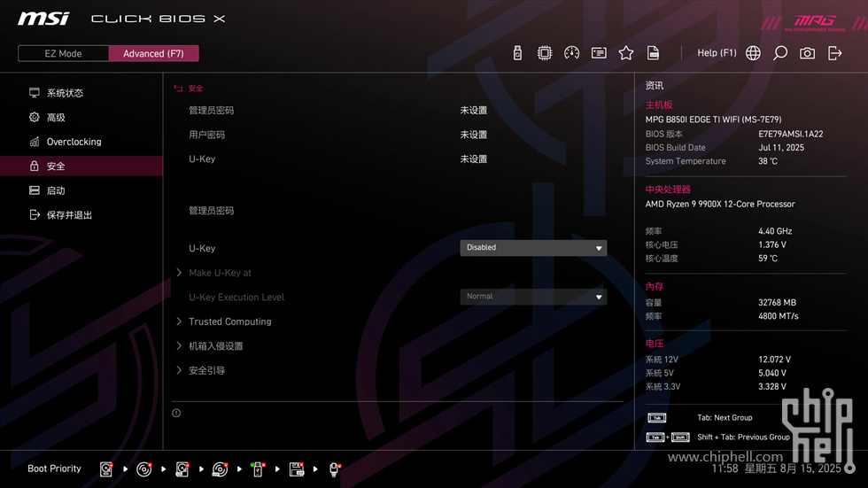Click 用户密码 row
868x488 pixels.
coord(337,135)
